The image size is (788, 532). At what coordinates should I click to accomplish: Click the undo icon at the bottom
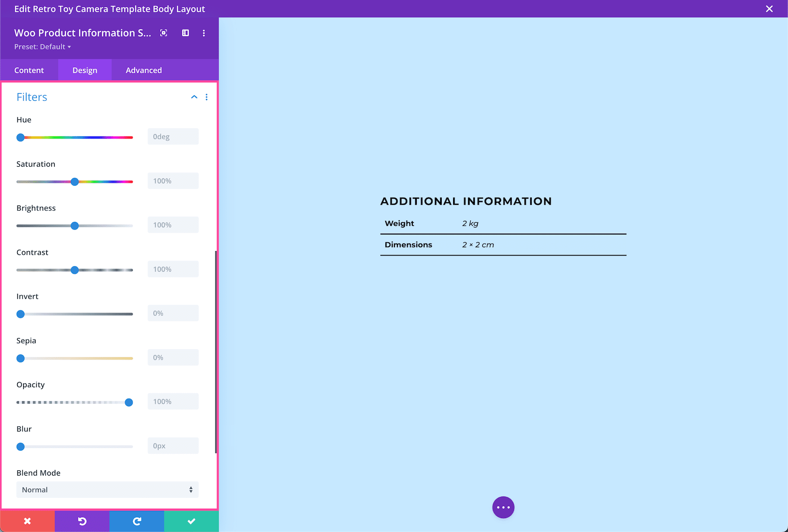[x=82, y=521]
